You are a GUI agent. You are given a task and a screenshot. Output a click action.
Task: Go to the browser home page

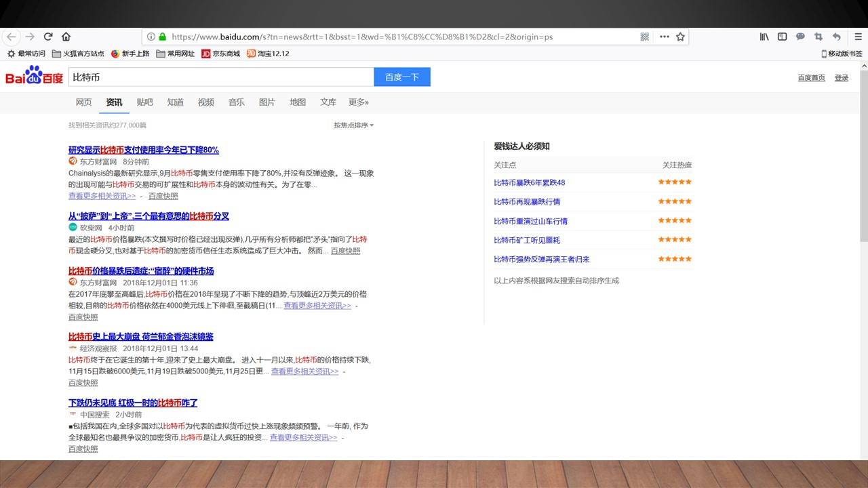(66, 37)
